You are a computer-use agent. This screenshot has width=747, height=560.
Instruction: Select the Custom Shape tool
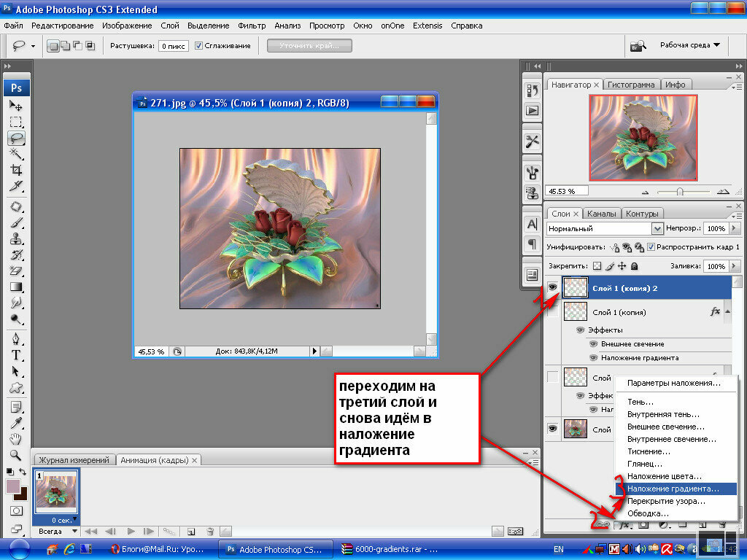[x=16, y=388]
